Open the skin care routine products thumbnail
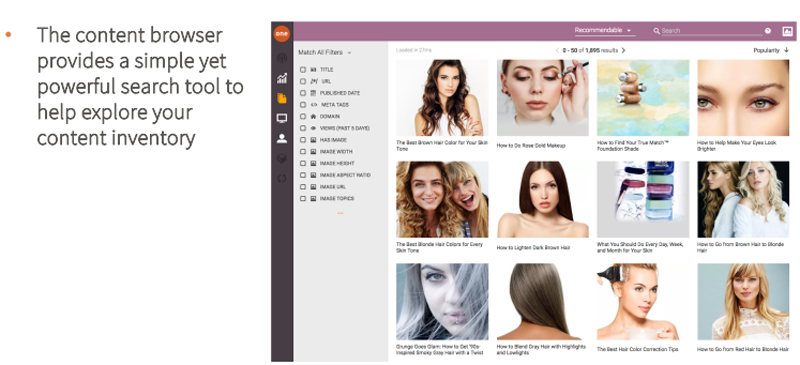Screen dimensions: 800x365 click(643, 199)
